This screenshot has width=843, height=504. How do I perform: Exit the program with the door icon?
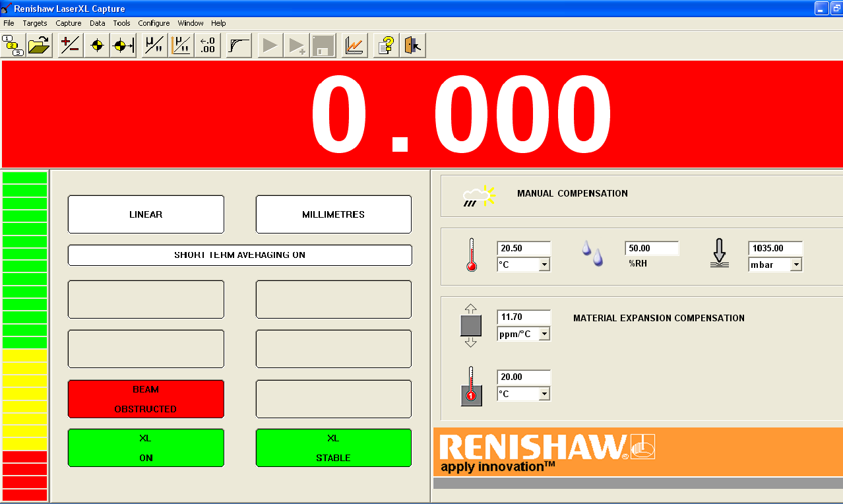tap(413, 46)
